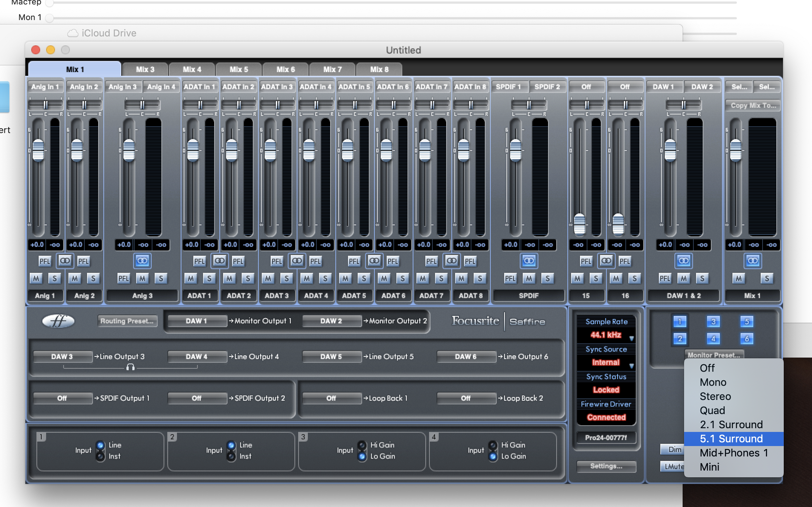The image size is (812, 507).
Task: Mute the ADAT 1 channel
Action: tap(191, 278)
